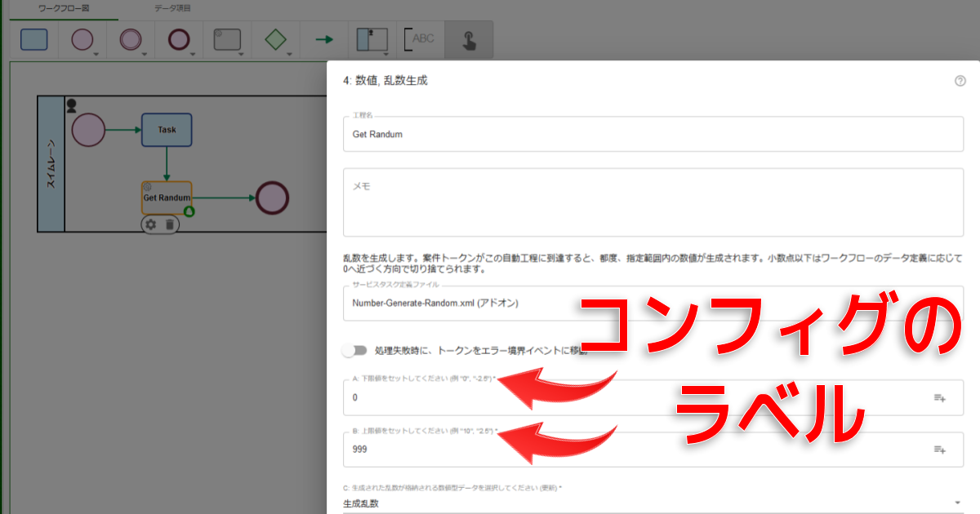980x514 pixels.
Task: Select the human task rectangle tool
Action: click(33, 39)
